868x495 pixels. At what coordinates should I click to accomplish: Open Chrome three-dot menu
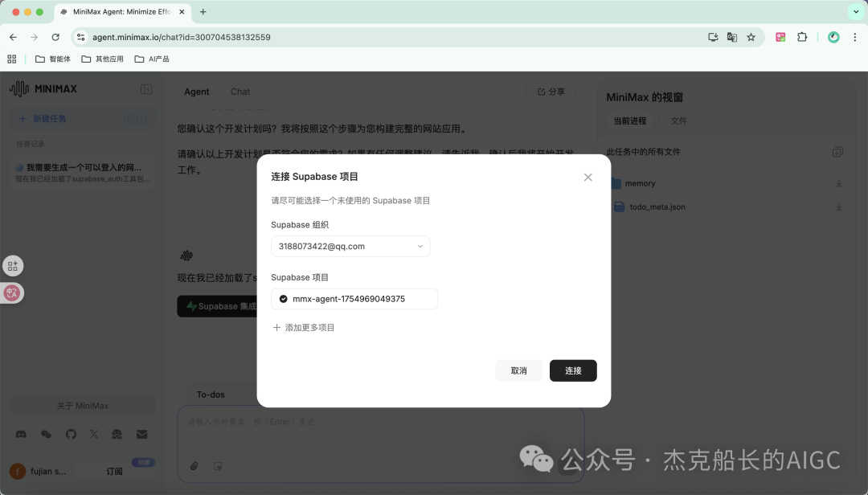[854, 37]
